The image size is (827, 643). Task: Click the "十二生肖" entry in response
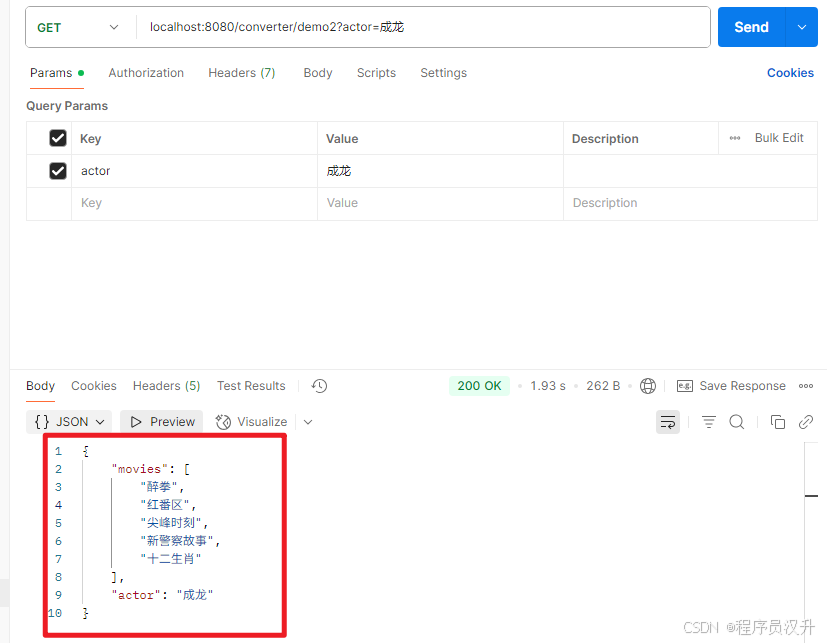(x=171, y=559)
